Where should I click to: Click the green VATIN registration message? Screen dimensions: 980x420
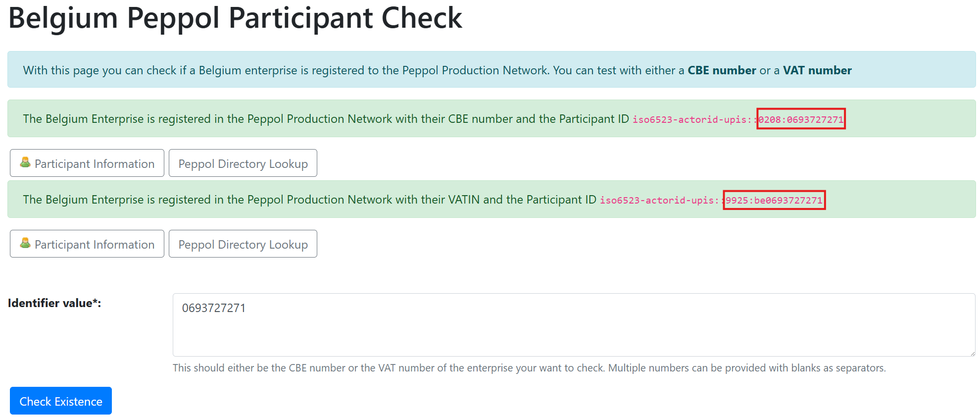(x=309, y=200)
